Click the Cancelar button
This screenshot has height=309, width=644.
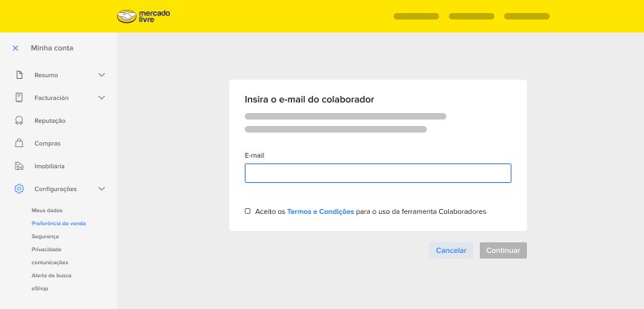451,250
